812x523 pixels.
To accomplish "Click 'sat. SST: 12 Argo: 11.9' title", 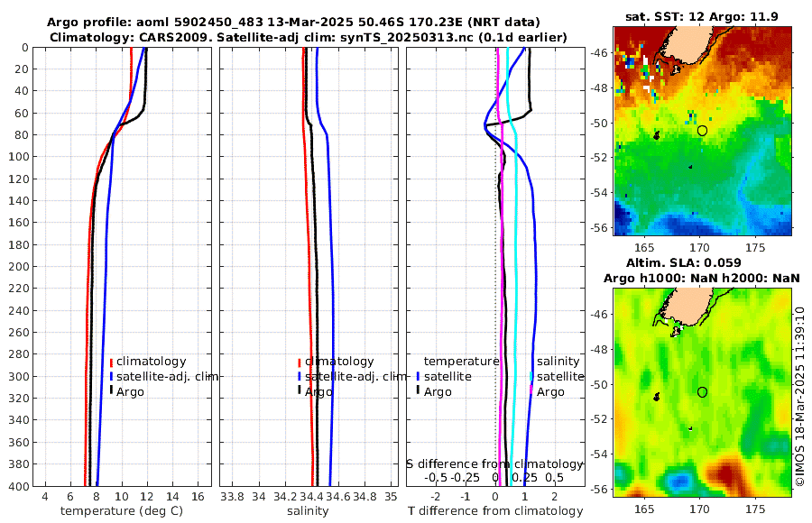I will click(702, 16).
